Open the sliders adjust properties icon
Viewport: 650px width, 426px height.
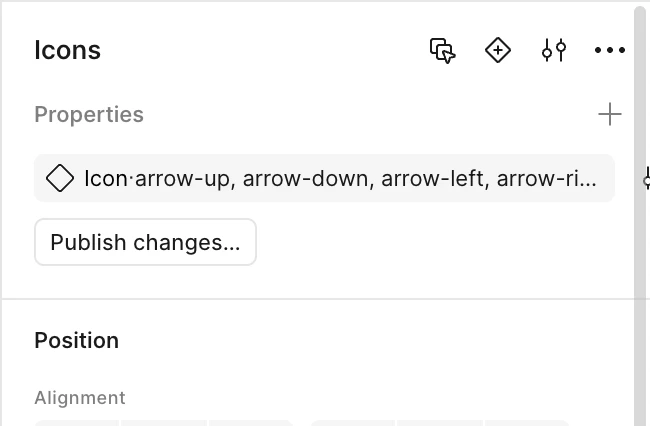[554, 51]
